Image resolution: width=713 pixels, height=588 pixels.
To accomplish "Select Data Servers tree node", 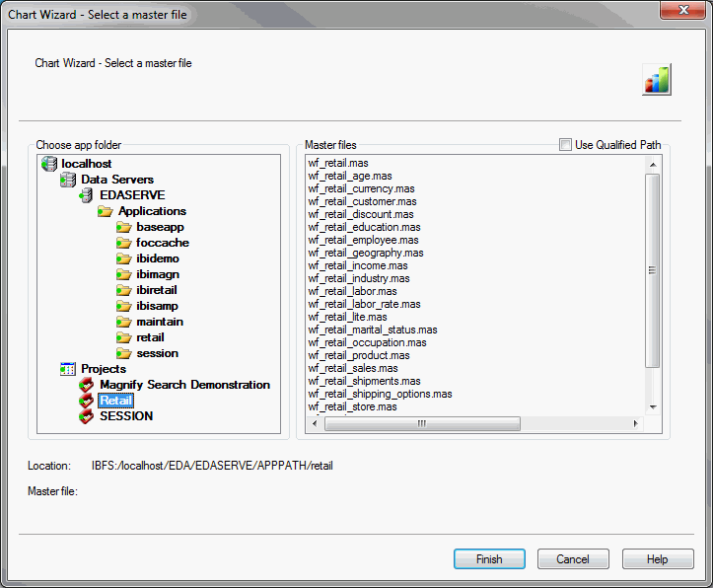I will (x=117, y=180).
